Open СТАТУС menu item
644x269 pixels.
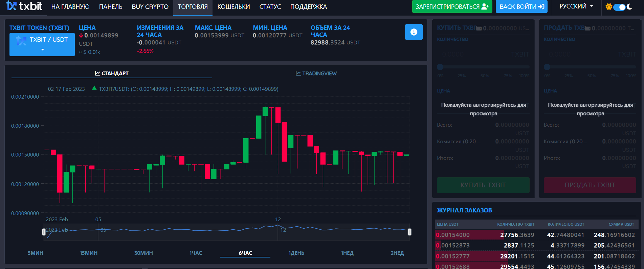point(270,7)
